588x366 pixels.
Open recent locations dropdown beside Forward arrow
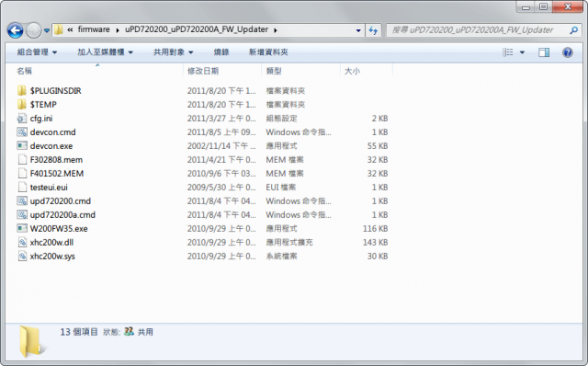click(x=47, y=30)
